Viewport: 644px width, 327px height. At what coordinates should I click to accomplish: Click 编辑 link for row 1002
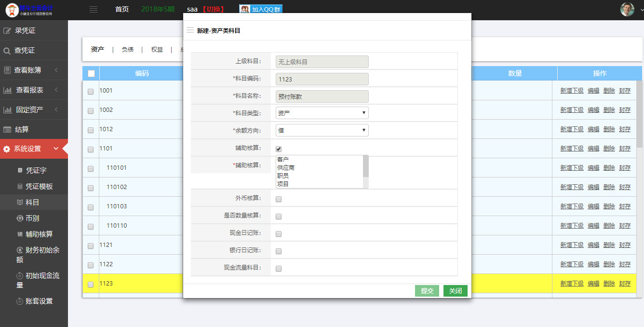(593, 110)
